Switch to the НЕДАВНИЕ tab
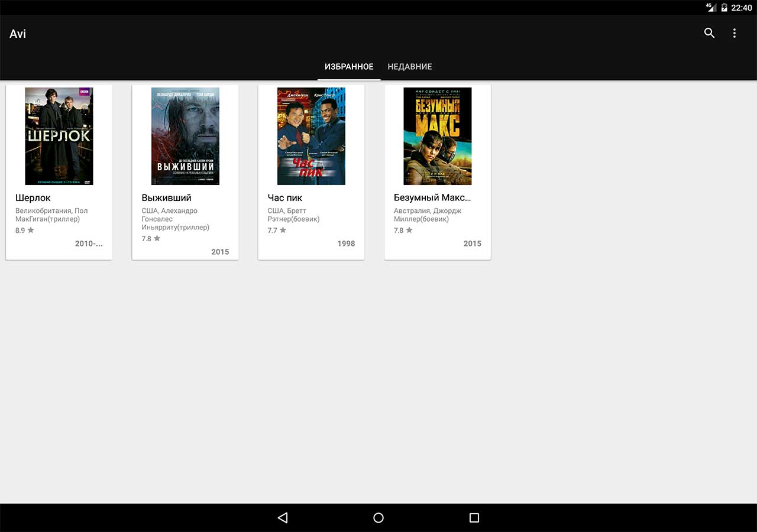757x532 pixels. pos(410,67)
